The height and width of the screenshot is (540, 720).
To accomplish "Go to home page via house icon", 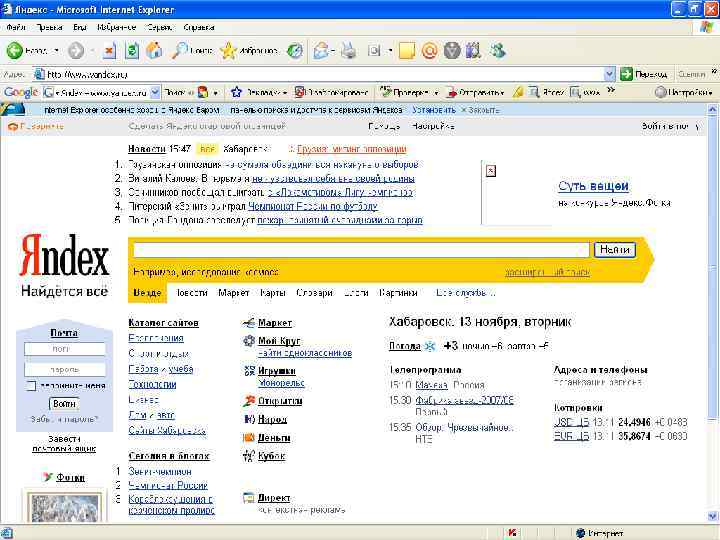I will [x=154, y=51].
